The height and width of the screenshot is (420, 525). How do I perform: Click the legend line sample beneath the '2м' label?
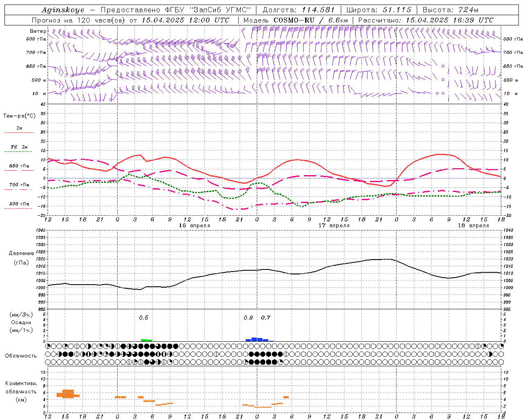[x=19, y=133]
